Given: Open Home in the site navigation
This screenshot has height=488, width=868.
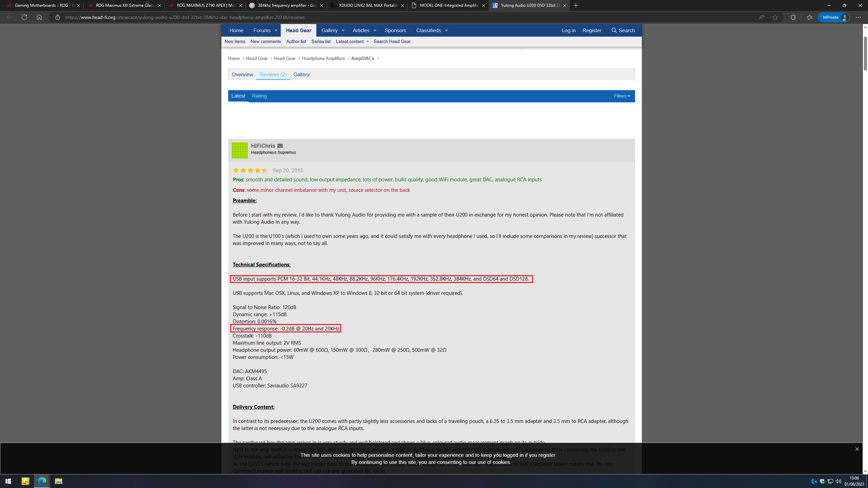Looking at the screenshot, I should coord(236,30).
